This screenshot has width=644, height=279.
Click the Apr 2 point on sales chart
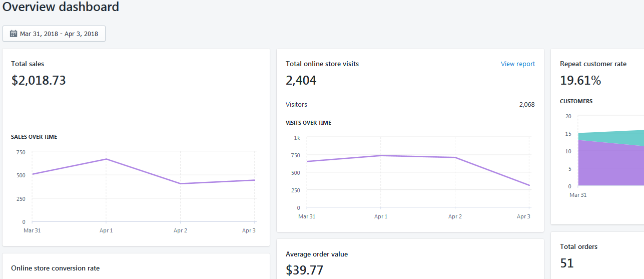(180, 184)
